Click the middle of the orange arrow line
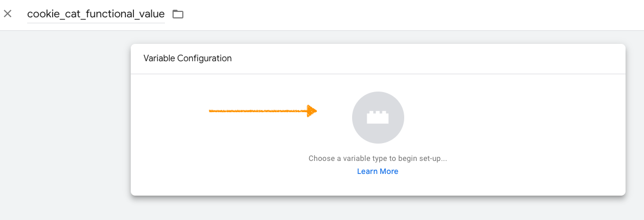The height and width of the screenshot is (220, 644). point(260,111)
